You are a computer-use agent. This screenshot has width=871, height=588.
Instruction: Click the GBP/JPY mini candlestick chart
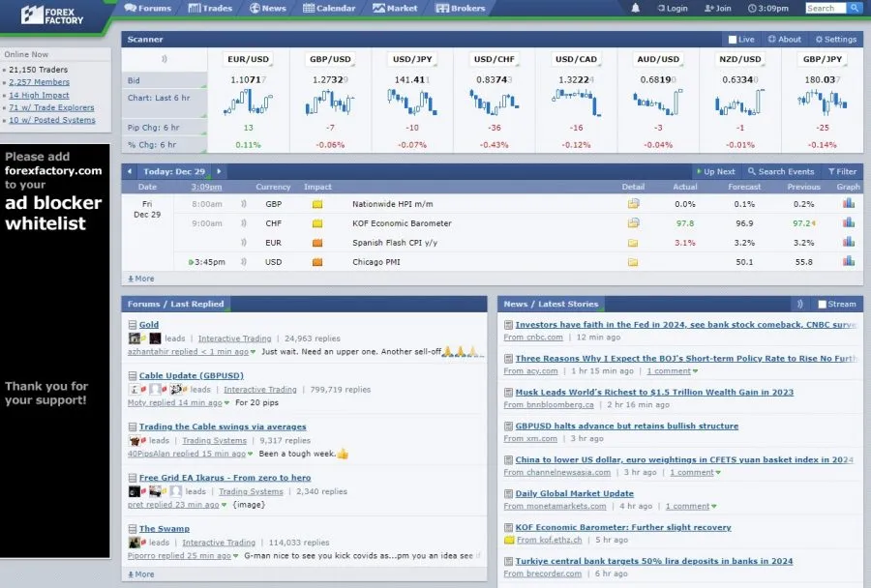coord(822,103)
